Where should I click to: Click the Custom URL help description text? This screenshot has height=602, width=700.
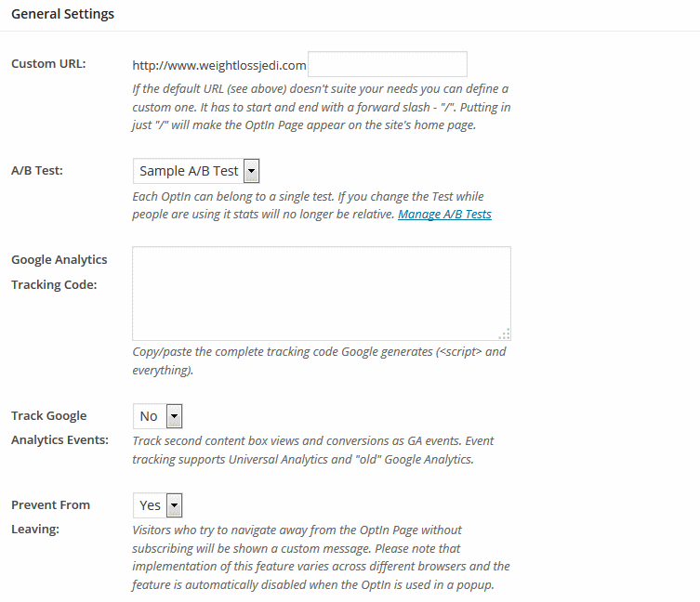(x=322, y=107)
